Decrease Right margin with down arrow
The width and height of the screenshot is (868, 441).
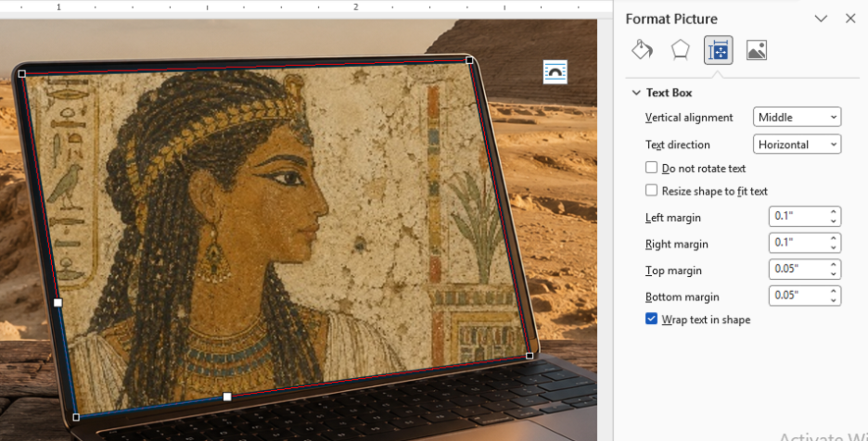tap(834, 248)
